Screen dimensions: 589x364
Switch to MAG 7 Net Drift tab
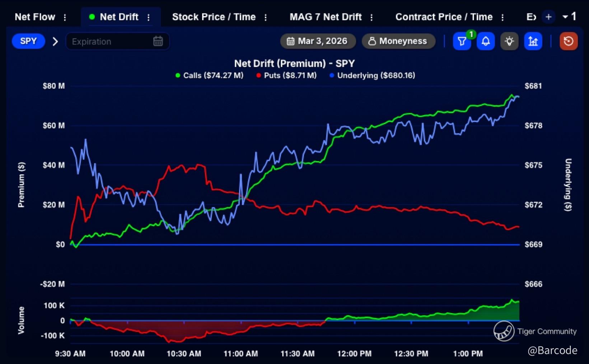point(326,17)
